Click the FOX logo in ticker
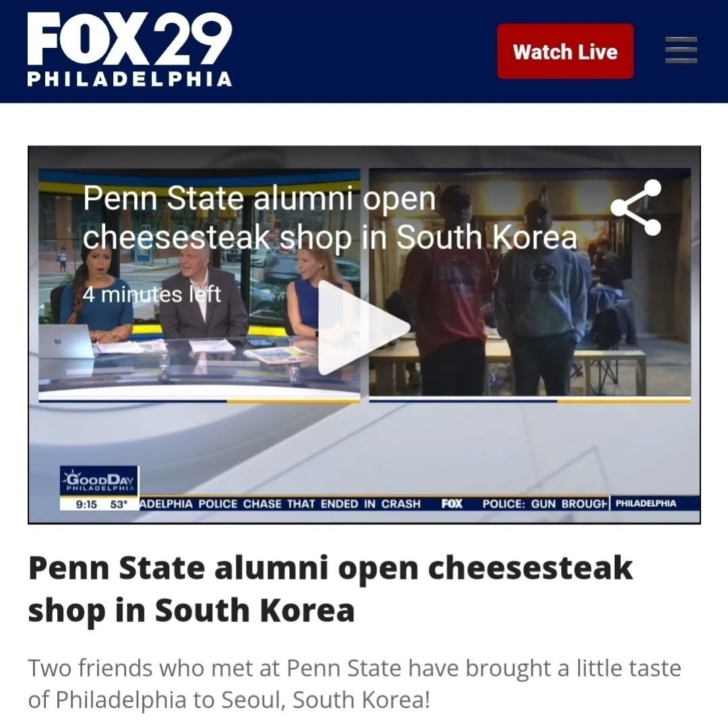 pos(452,503)
